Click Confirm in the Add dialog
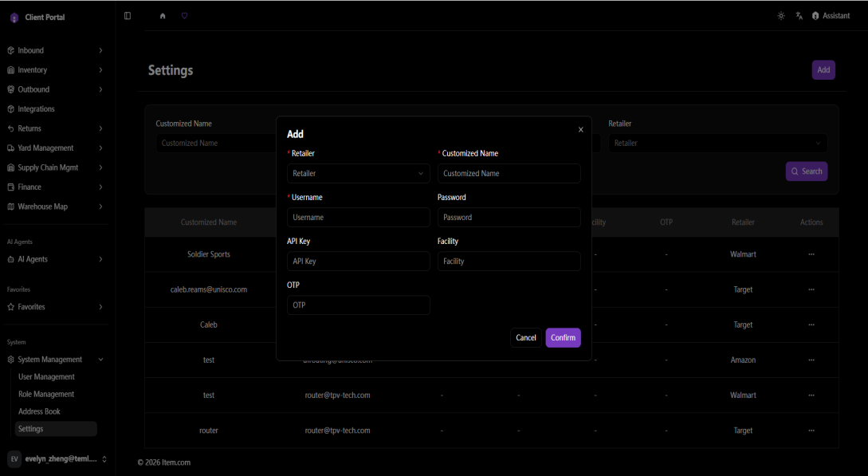The image size is (868, 476). (563, 337)
